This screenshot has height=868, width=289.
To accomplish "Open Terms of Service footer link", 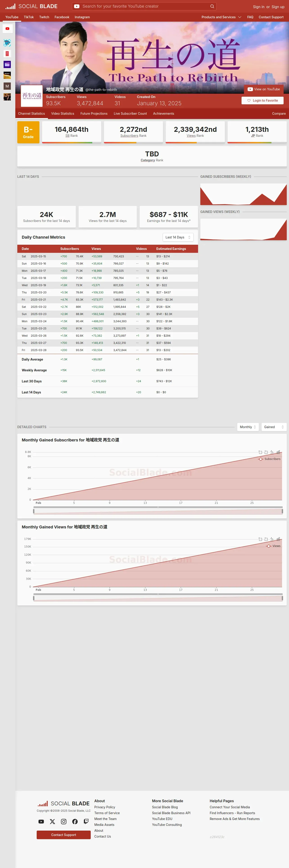I will 107,813.
